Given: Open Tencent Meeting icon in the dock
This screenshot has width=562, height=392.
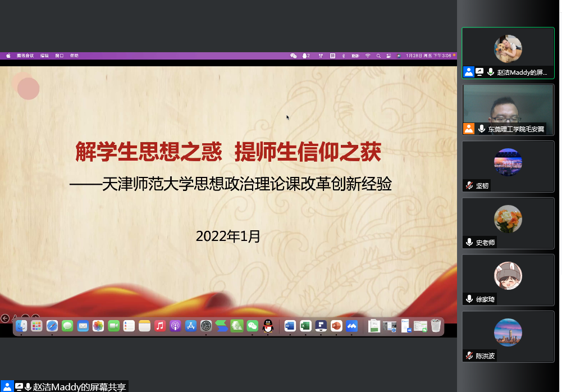Looking at the screenshot, I should [x=352, y=326].
